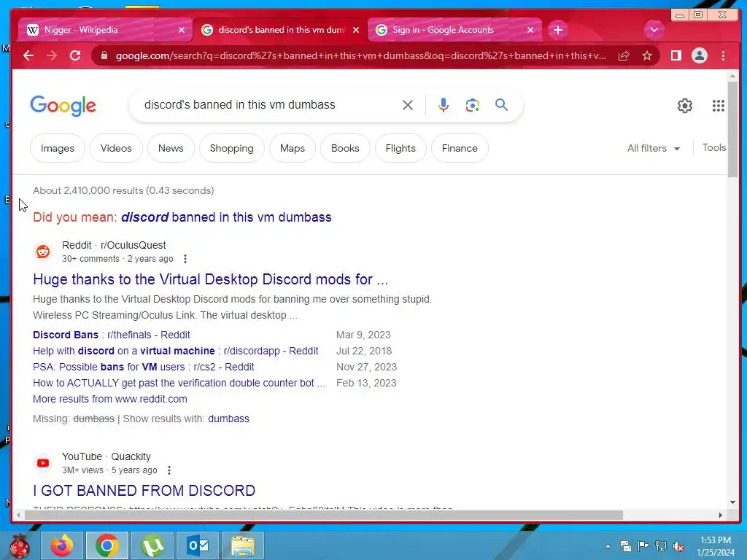Open more options for the YouTube Quackity result
This screenshot has width=747, height=560.
(169, 470)
